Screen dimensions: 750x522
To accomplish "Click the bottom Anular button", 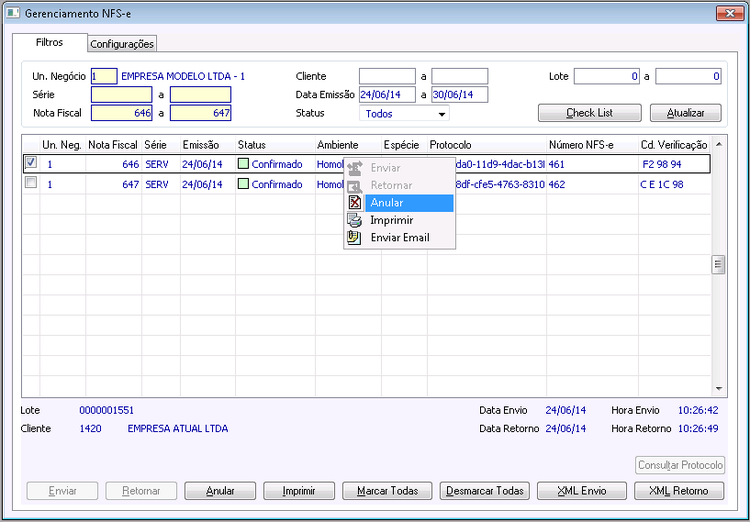I will tap(220, 491).
